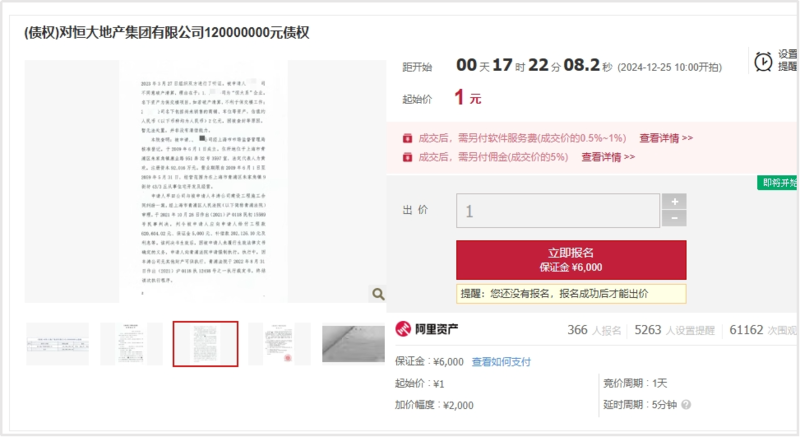The width and height of the screenshot is (800, 437).
Task: Open 查看详情 link for 软件服务费
Action: pos(666,138)
